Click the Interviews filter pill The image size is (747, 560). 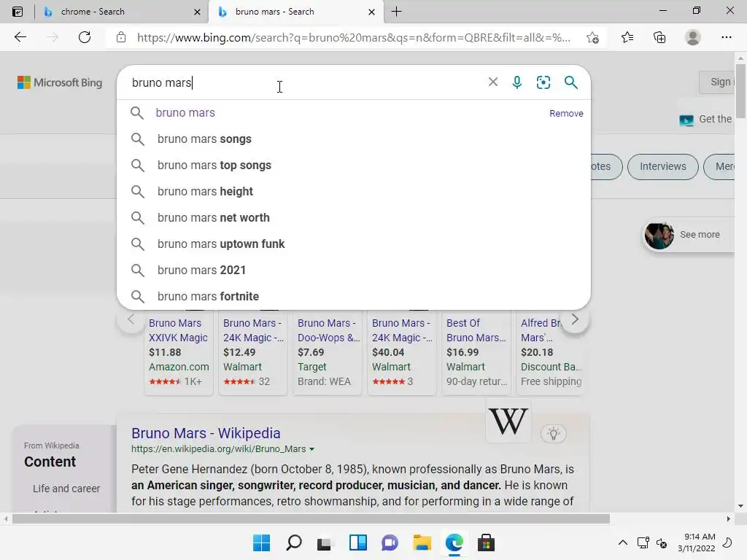click(662, 167)
